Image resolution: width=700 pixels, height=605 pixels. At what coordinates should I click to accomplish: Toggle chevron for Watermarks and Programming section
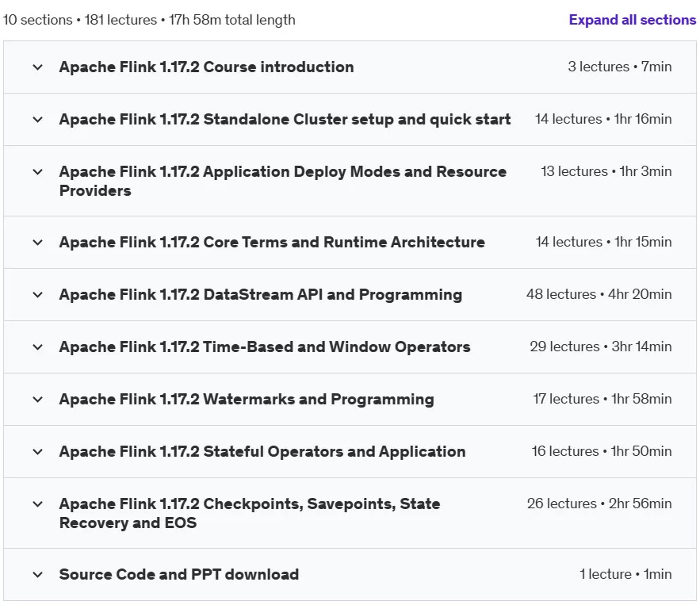38,399
